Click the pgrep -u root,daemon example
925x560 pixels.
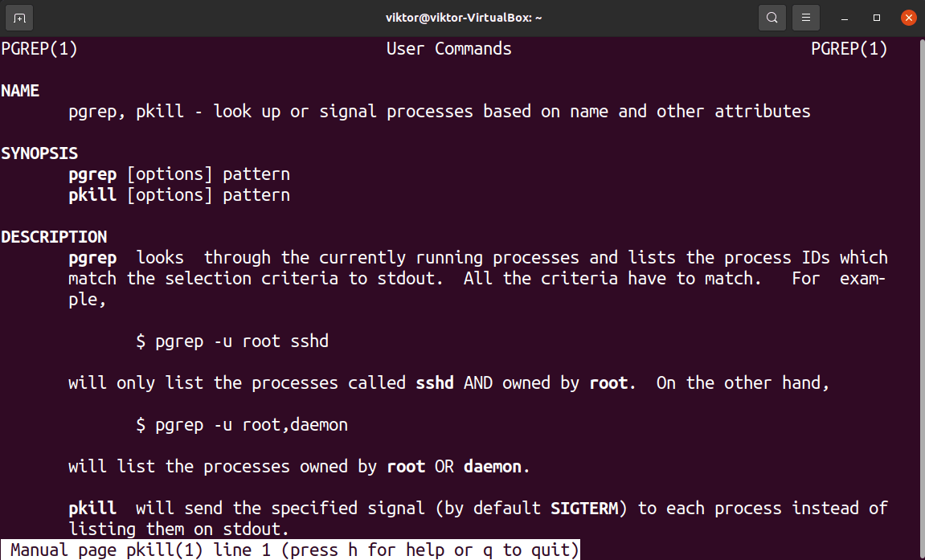pyautogui.click(x=241, y=424)
